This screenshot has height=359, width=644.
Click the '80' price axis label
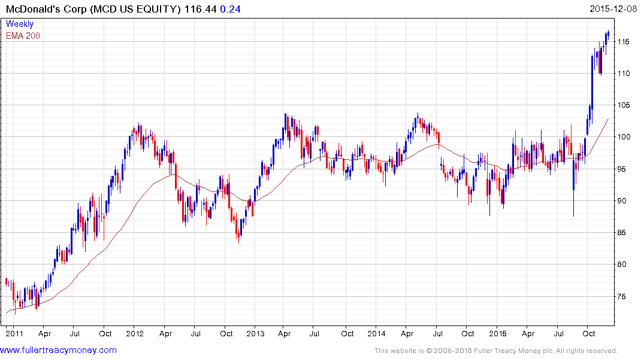pyautogui.click(x=622, y=264)
